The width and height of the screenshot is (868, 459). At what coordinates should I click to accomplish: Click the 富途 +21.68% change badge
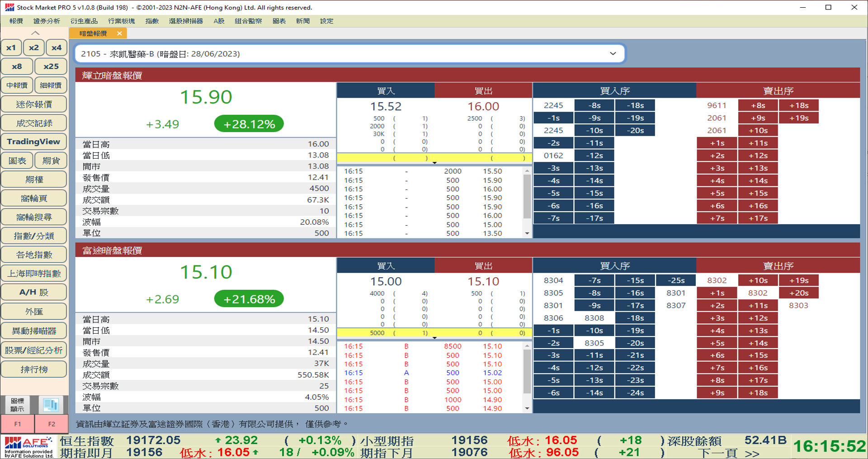[249, 299]
